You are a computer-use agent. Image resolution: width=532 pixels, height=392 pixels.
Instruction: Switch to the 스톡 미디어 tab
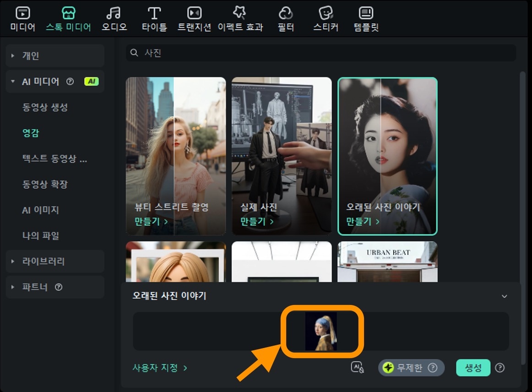point(68,18)
